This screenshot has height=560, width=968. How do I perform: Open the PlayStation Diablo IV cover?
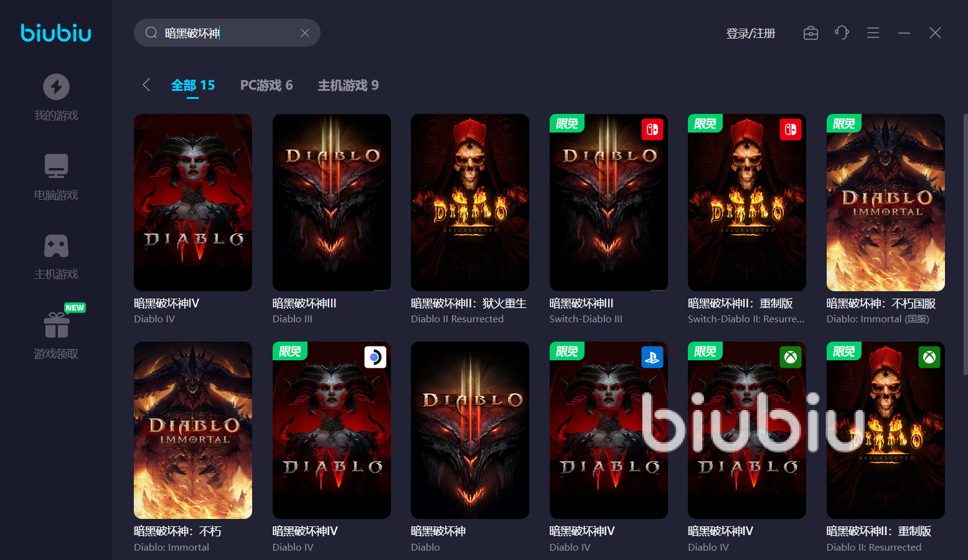pyautogui.click(x=608, y=430)
